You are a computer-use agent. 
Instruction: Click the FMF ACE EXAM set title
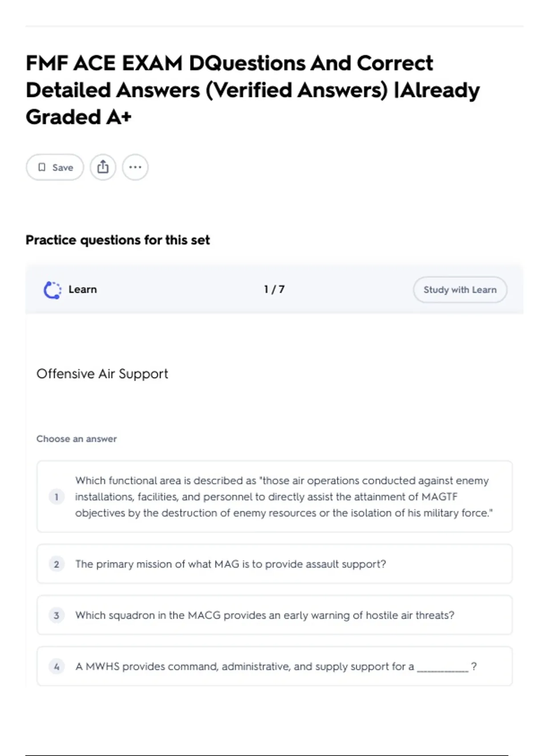point(252,90)
